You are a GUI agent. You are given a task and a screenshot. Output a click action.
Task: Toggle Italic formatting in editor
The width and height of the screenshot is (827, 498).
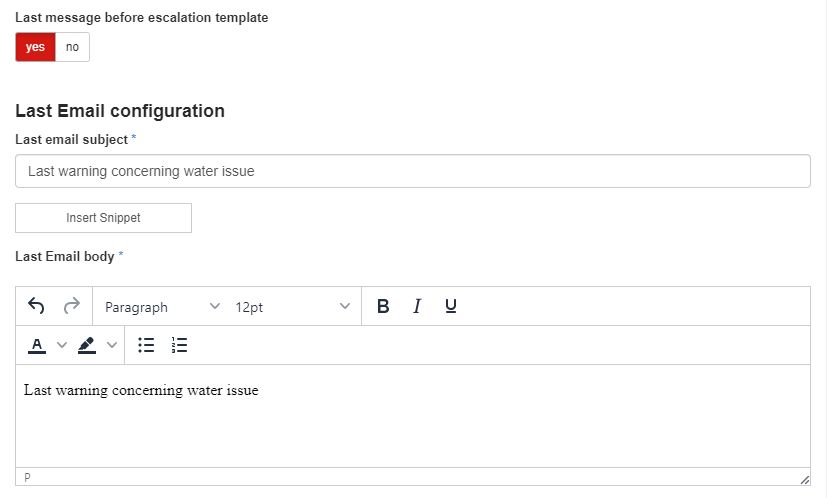pyautogui.click(x=417, y=306)
